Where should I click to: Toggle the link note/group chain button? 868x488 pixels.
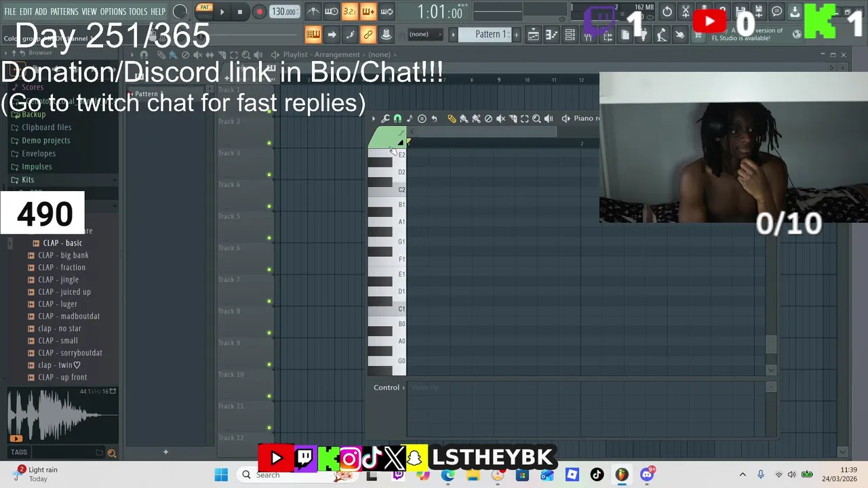[368, 35]
